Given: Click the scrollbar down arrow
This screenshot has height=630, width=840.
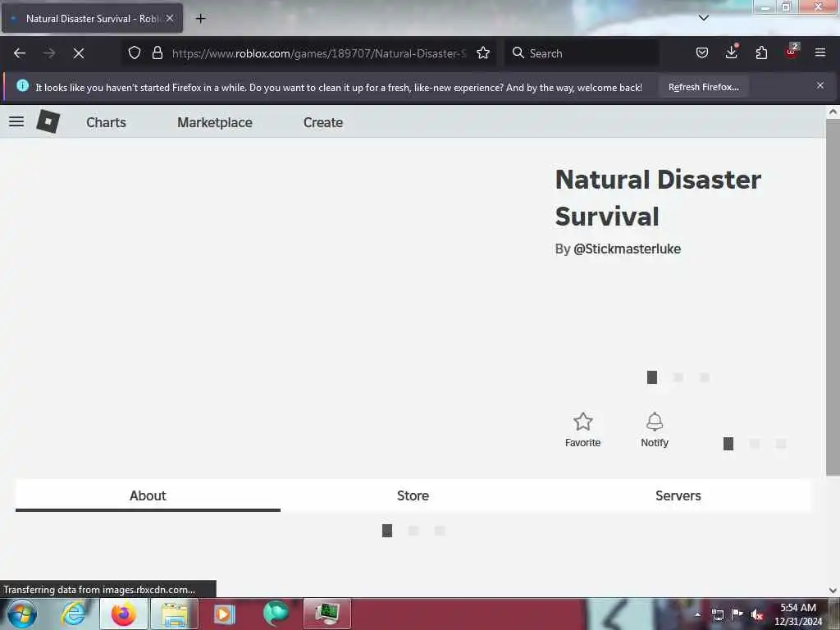Looking at the screenshot, I should click(833, 591).
